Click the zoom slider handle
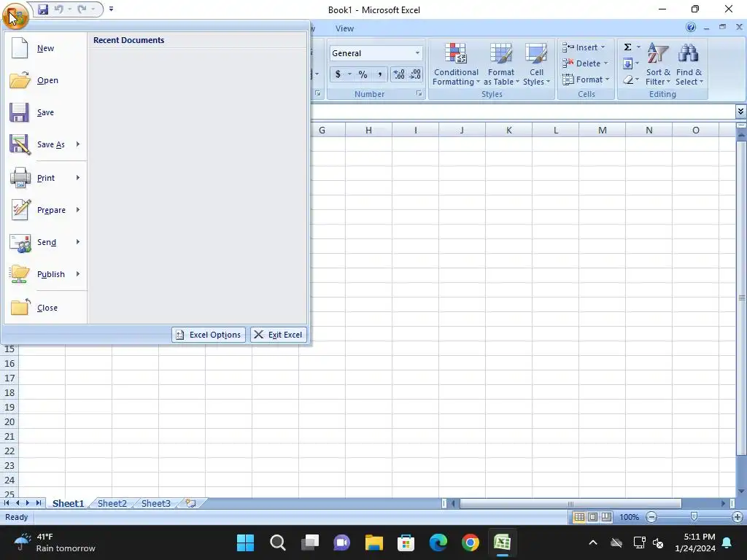747x560 pixels. click(x=694, y=517)
